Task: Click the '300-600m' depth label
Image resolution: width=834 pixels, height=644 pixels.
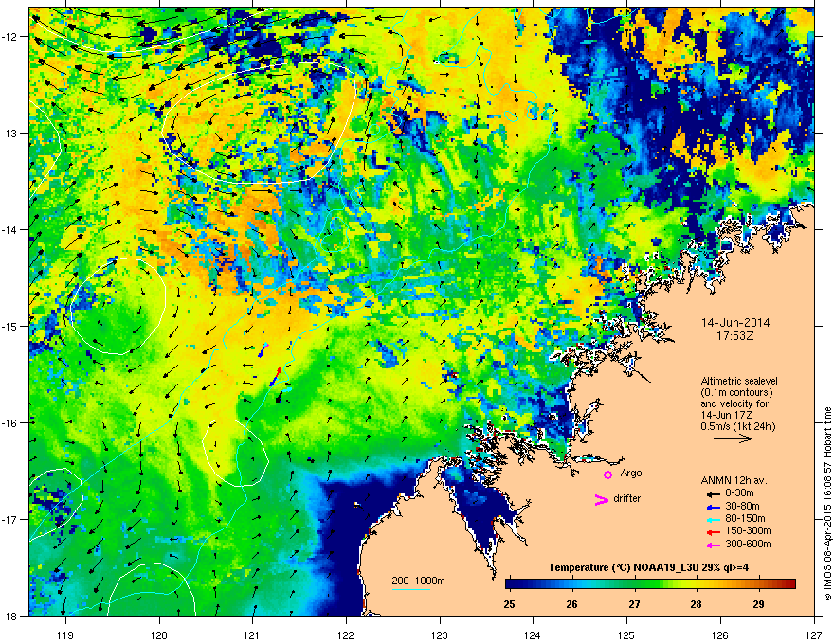Action: pyautogui.click(x=748, y=545)
